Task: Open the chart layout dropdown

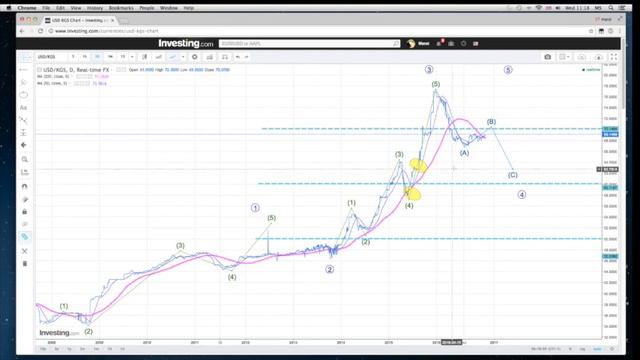Action: [x=564, y=57]
